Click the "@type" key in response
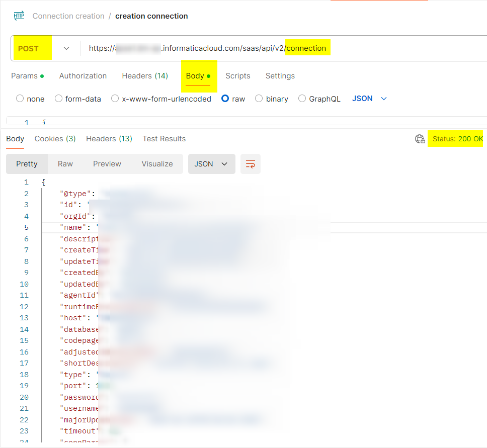 click(75, 194)
